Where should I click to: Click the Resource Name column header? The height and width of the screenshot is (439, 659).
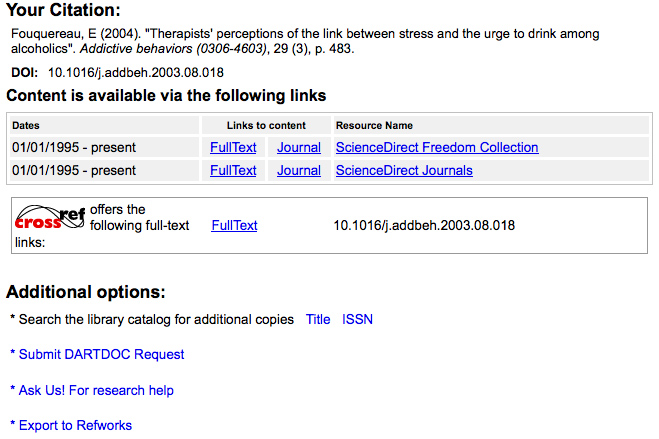(x=374, y=126)
